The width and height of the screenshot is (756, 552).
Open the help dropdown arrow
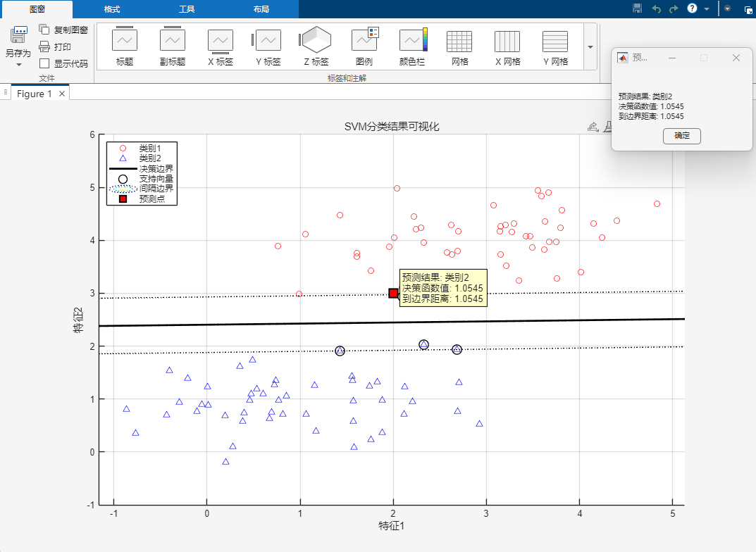(706, 8)
